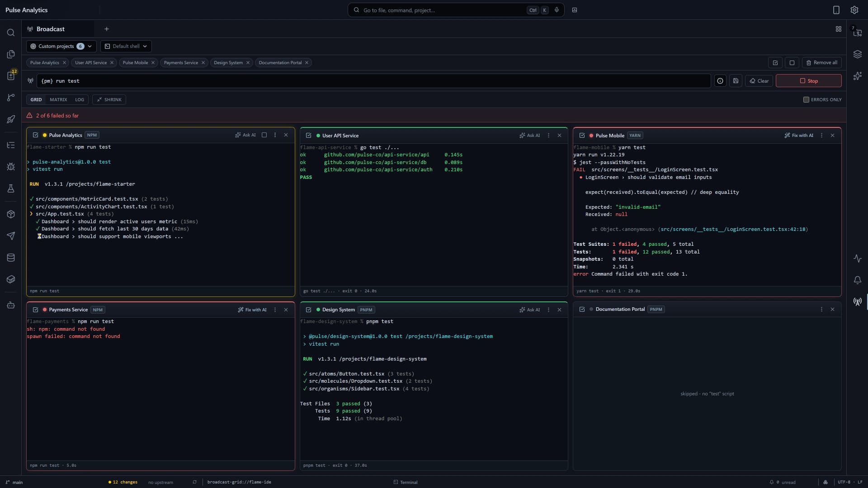The height and width of the screenshot is (488, 868).
Task: Open the notifications bell in right sidebar
Action: point(857,280)
